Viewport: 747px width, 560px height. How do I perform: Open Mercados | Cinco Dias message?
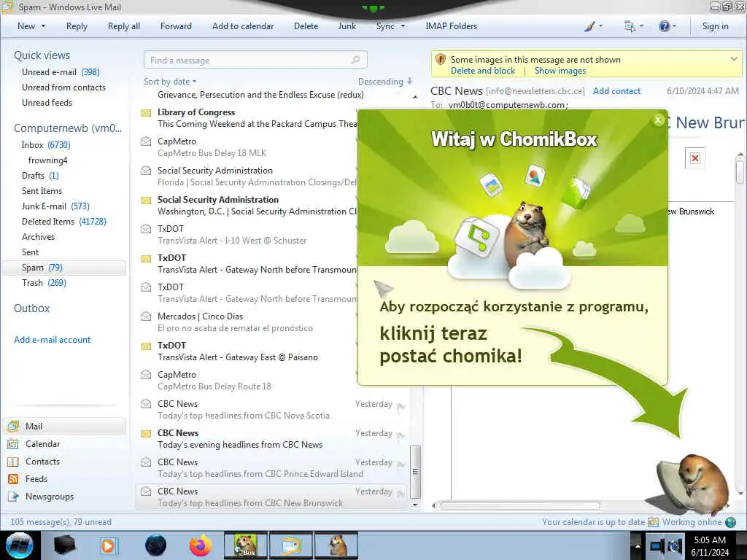click(x=248, y=322)
